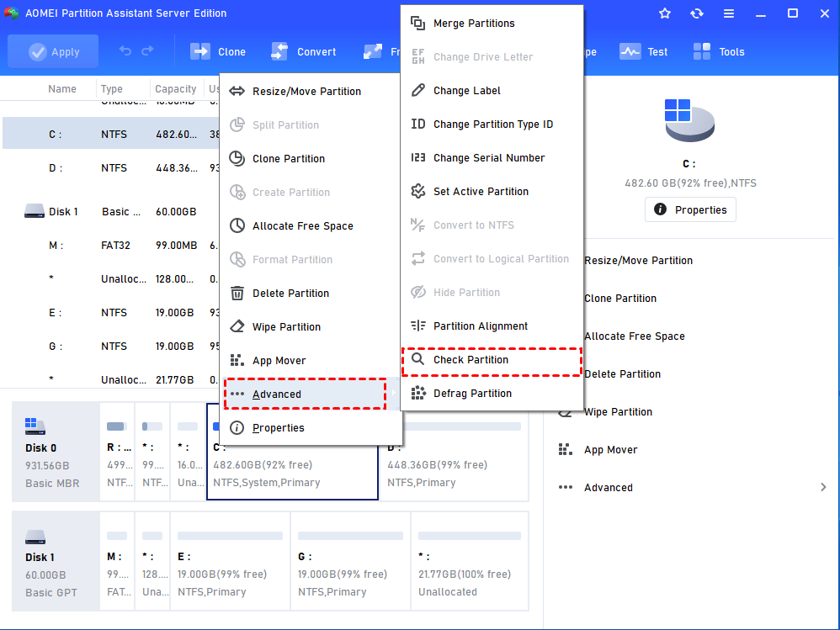
Task: Click the undo arrow icon
Action: point(125,50)
